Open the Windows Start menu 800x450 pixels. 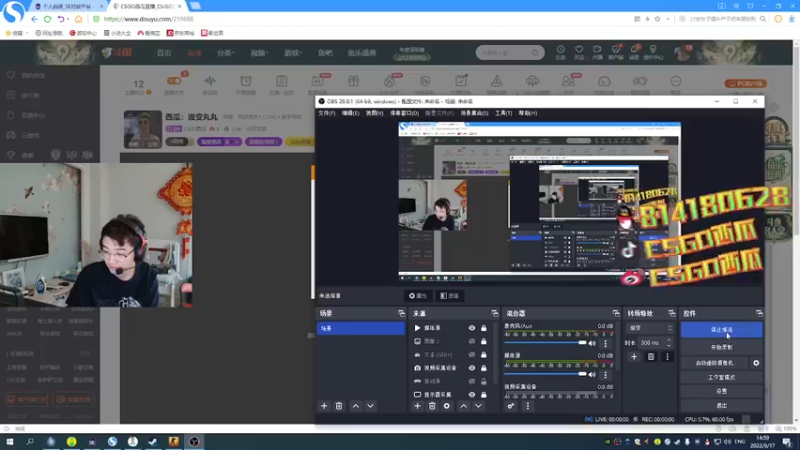(10, 442)
